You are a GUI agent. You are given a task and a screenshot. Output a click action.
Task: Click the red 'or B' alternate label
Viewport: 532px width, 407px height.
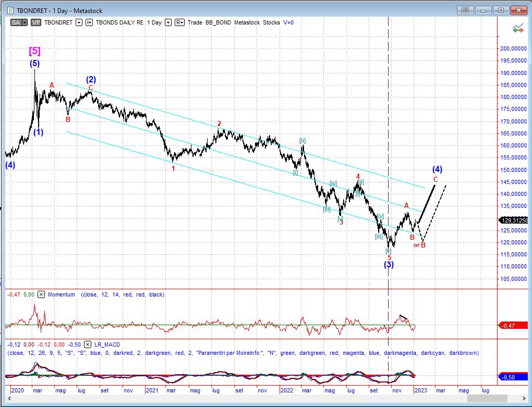419,245
